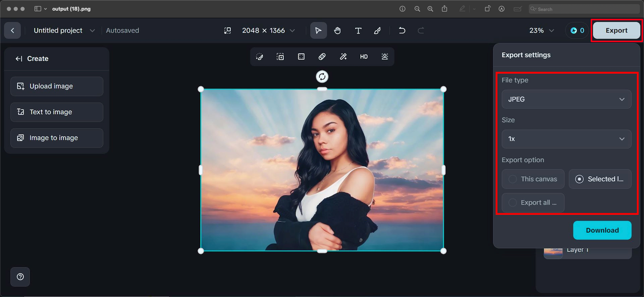644x297 pixels.
Task: Select the This canvas export option
Action: 533,179
